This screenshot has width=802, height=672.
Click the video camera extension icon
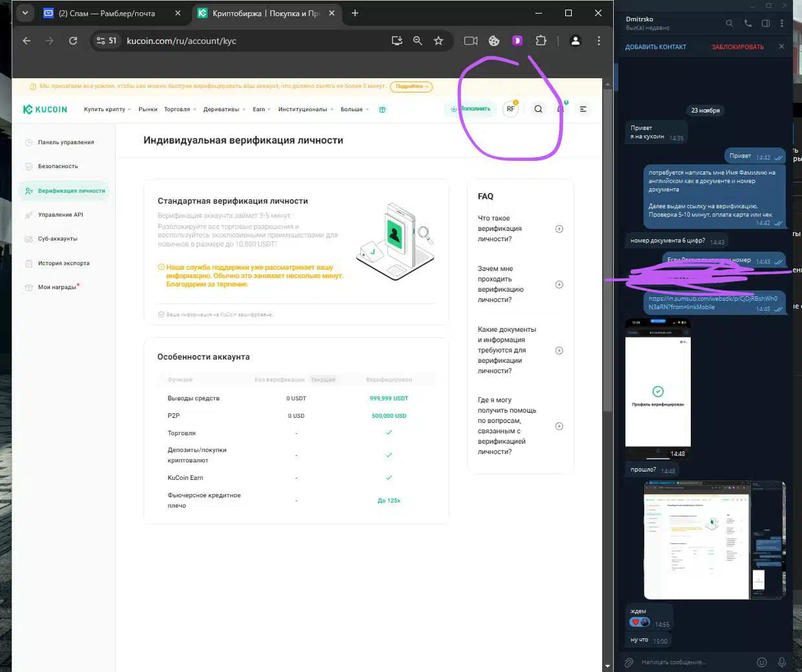[471, 41]
